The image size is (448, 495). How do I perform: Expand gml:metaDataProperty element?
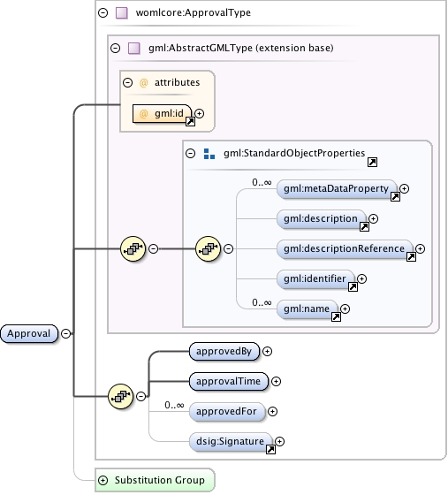coord(404,189)
